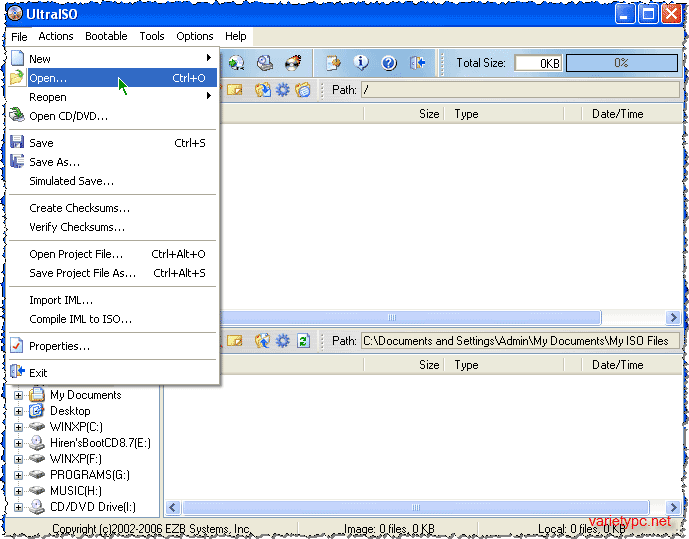The image size is (689, 539).
Task: Click the WINXP(C:) hard drive icon
Action: tap(37, 427)
